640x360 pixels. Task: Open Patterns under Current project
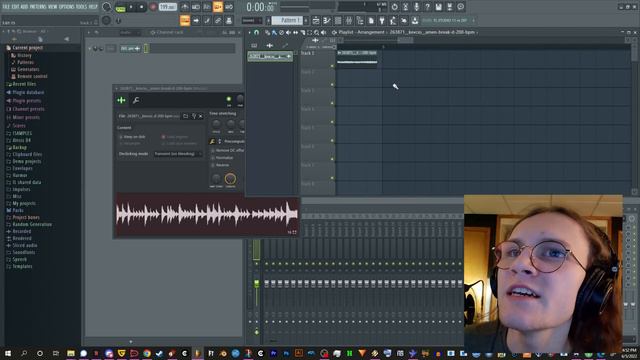click(25, 62)
